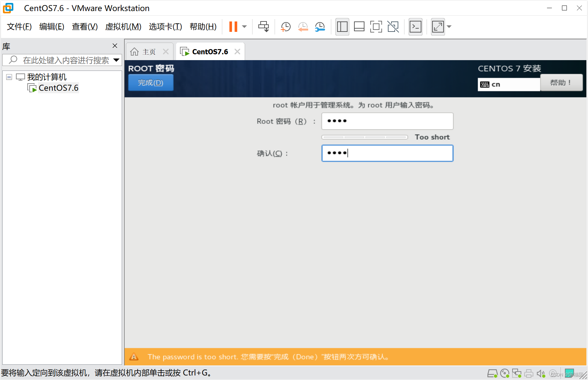588x380 pixels.
Task: Click the password too short warning message
Action: [x=268, y=357]
